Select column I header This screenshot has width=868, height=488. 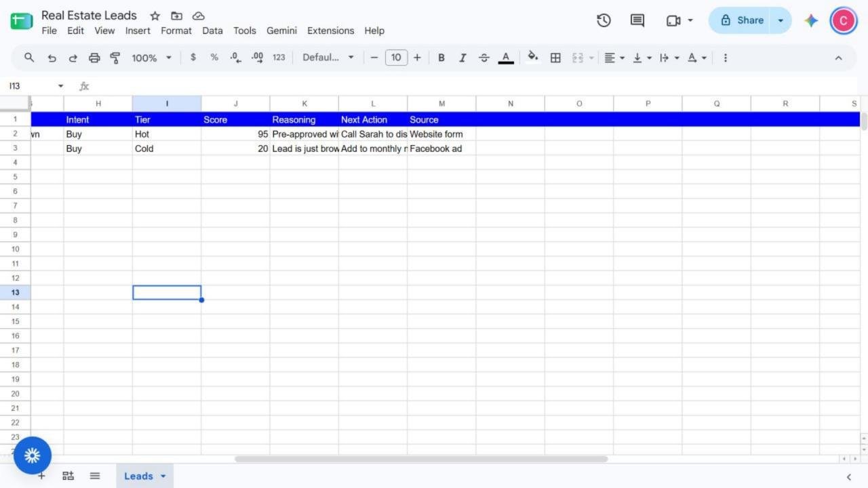tap(167, 104)
